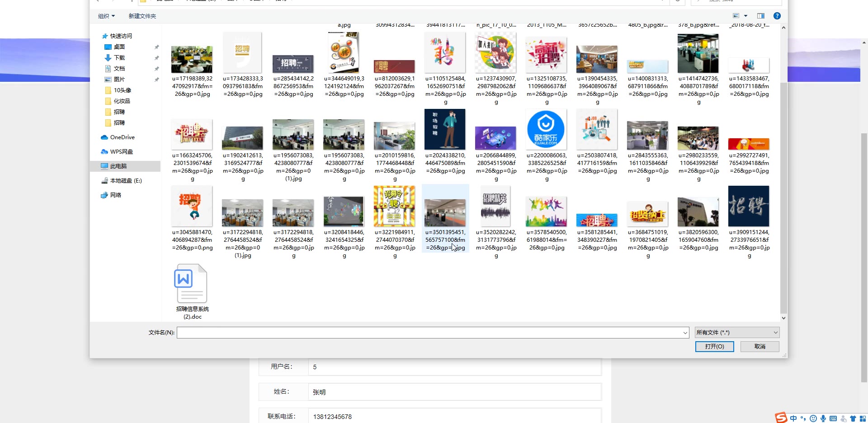Click the view mode thumbnail icon
Image resolution: width=868 pixels, height=423 pixels.
click(x=736, y=16)
